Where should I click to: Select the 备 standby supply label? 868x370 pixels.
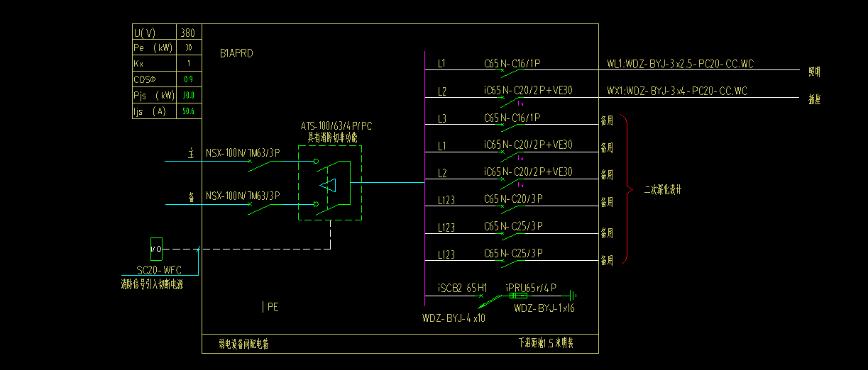[x=191, y=198]
